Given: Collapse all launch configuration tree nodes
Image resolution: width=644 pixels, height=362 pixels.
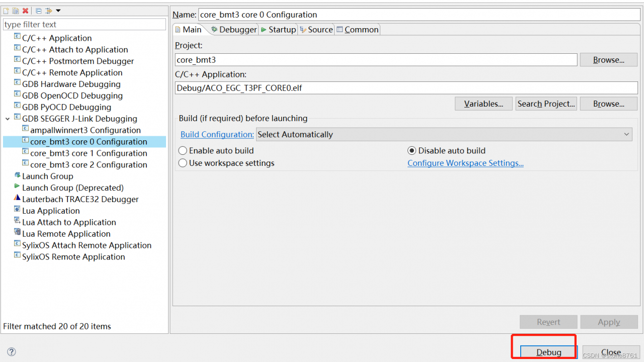Looking at the screenshot, I should click(x=39, y=11).
